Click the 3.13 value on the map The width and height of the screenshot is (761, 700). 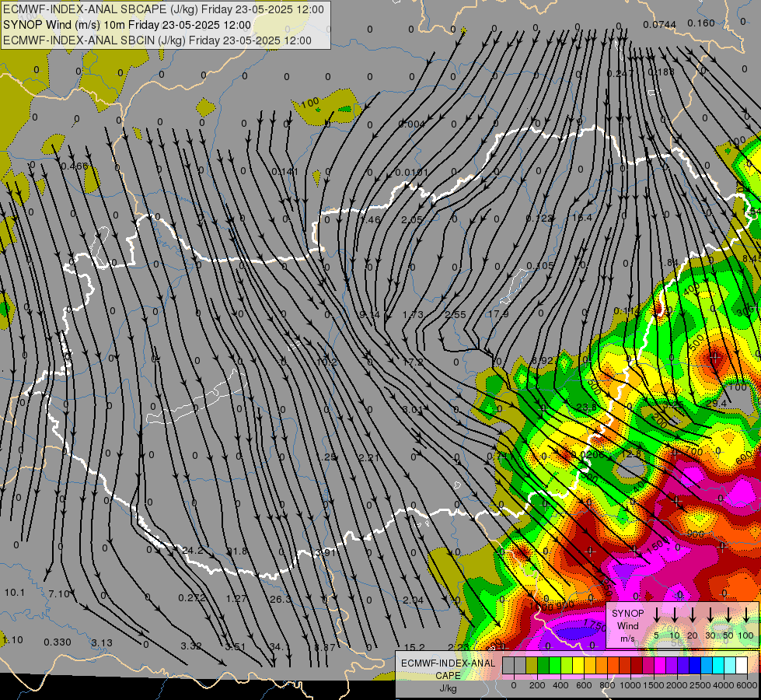(102, 642)
